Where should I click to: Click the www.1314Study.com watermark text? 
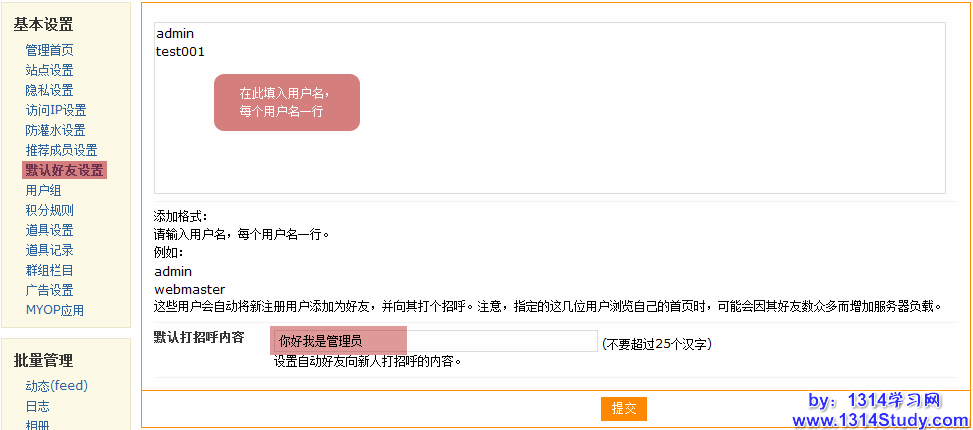880,420
